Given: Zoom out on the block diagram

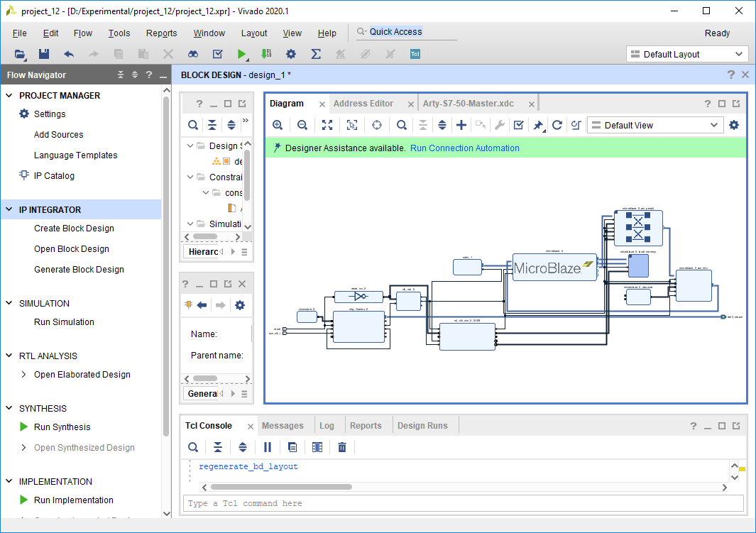Looking at the screenshot, I should 302,126.
